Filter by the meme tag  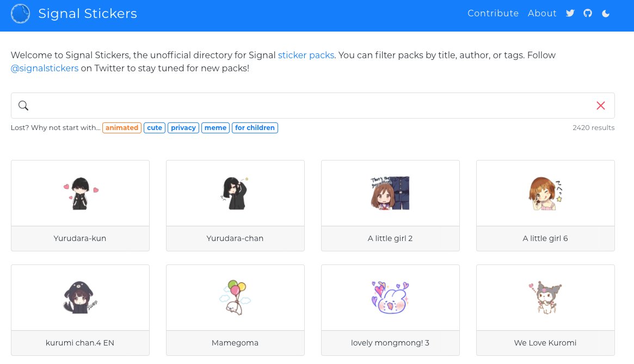coord(216,128)
